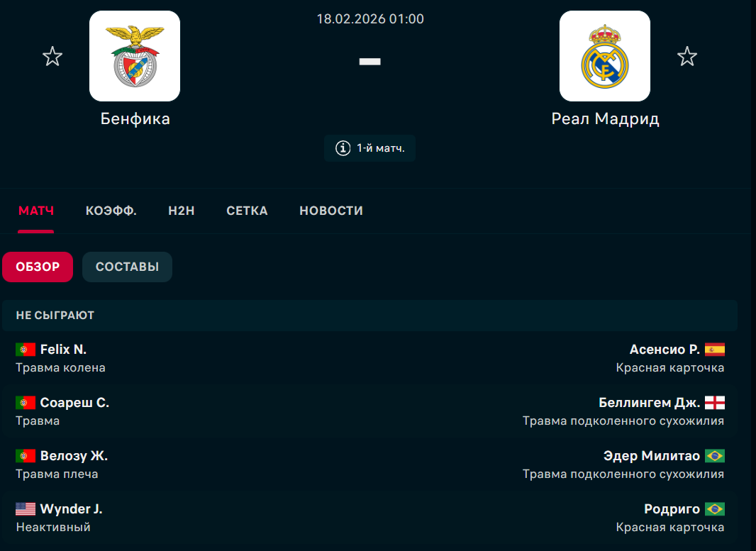The width and height of the screenshot is (756, 551).
Task: Open the СЕТКА bracket tab
Action: click(247, 211)
